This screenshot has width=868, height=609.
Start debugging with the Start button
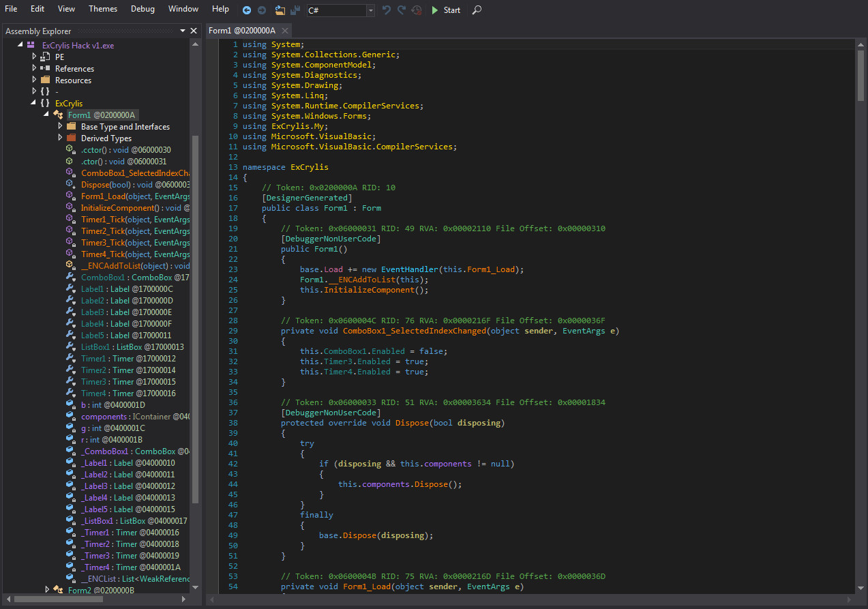[446, 10]
